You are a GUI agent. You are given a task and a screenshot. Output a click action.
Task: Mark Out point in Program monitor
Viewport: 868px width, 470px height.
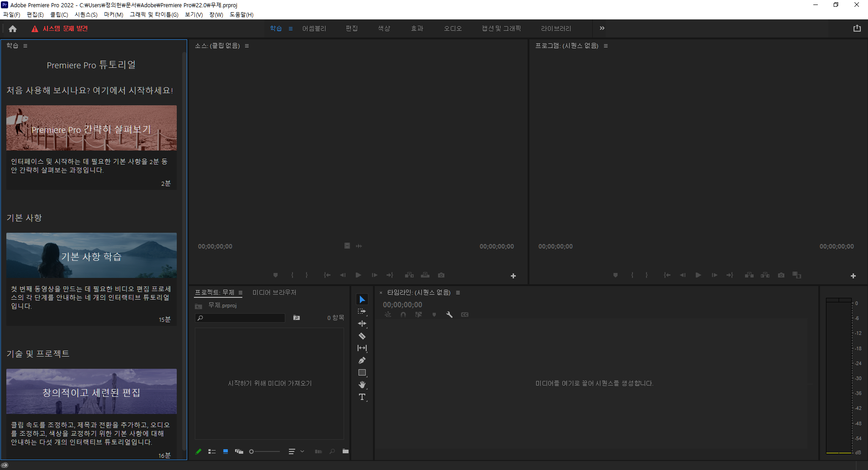click(647, 275)
